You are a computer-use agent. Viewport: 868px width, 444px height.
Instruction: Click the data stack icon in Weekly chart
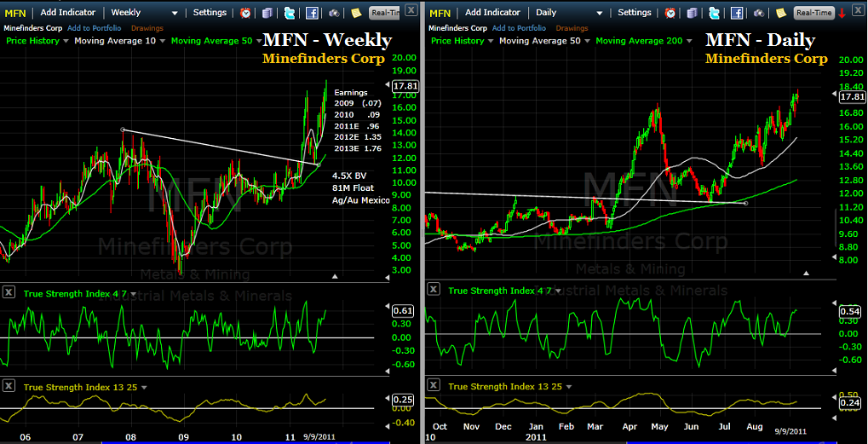click(267, 13)
